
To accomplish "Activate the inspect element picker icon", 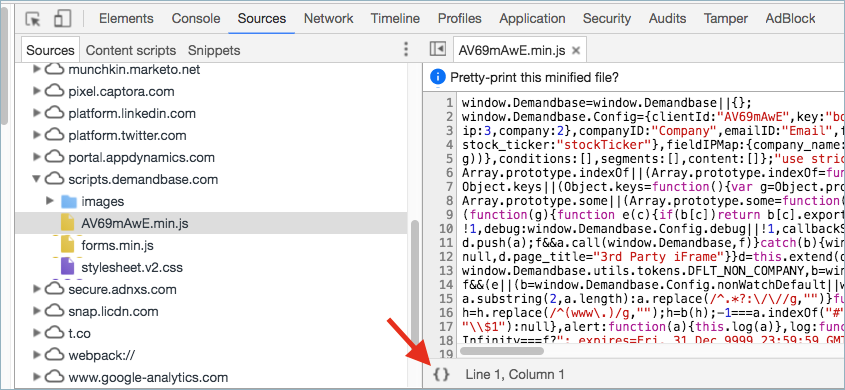I will coord(33,19).
